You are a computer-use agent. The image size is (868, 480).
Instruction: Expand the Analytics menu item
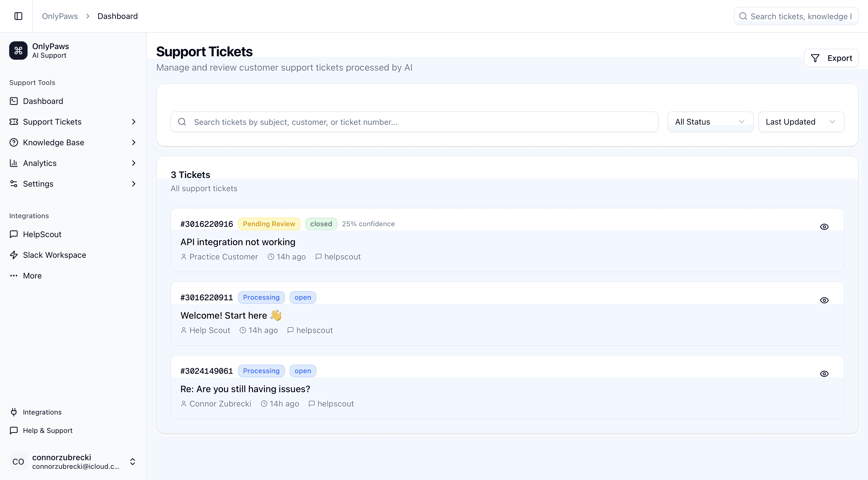click(133, 163)
